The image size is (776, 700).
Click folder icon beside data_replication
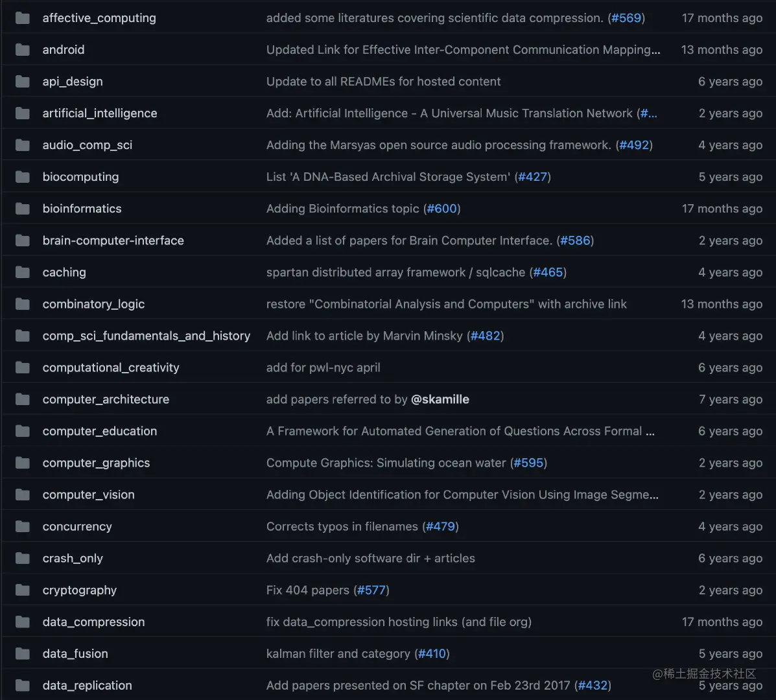point(22,686)
